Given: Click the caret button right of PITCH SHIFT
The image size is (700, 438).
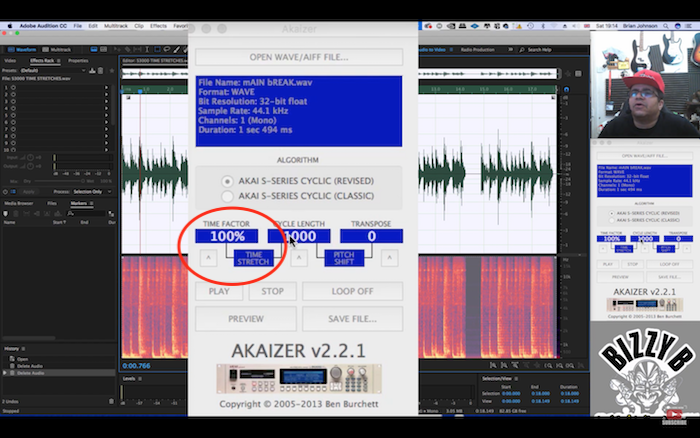Looking at the screenshot, I should (390, 258).
